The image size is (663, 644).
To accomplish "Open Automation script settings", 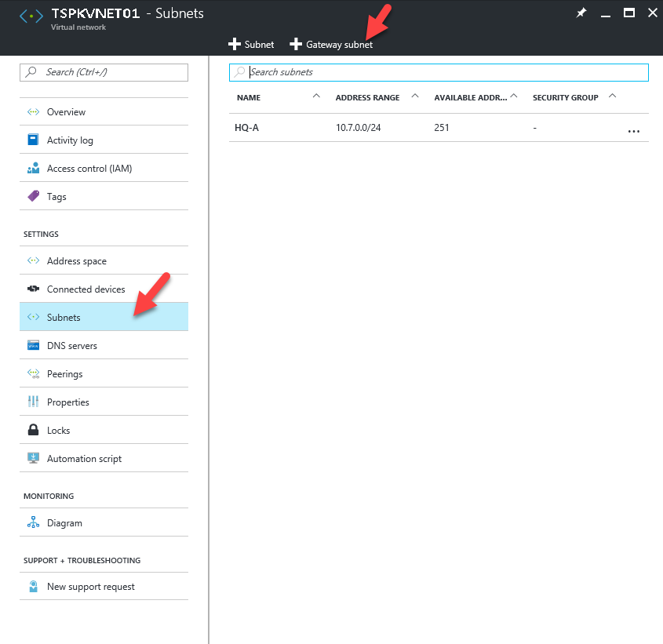I will [104, 458].
